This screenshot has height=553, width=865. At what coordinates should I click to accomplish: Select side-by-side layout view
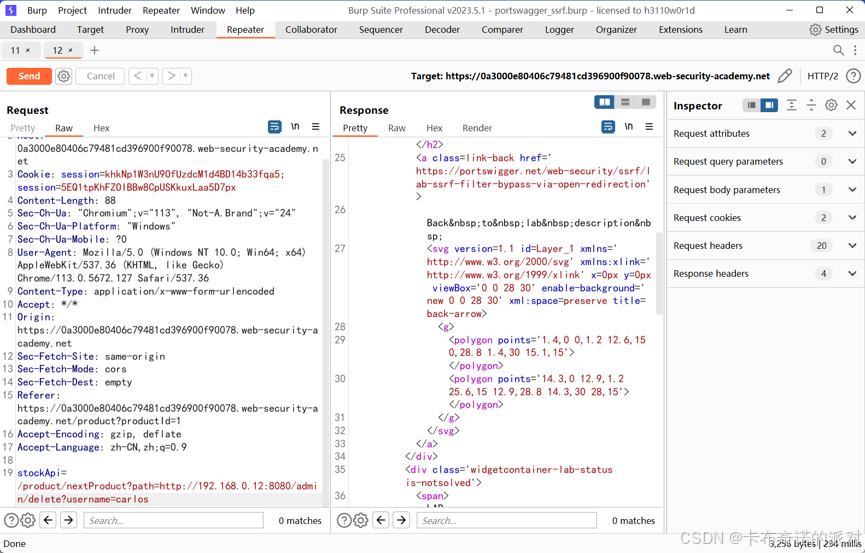[x=605, y=102]
